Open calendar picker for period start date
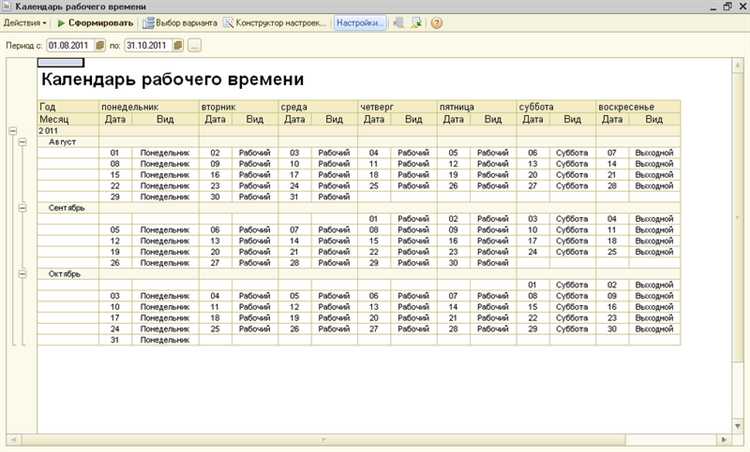750x452 pixels. coord(99,45)
